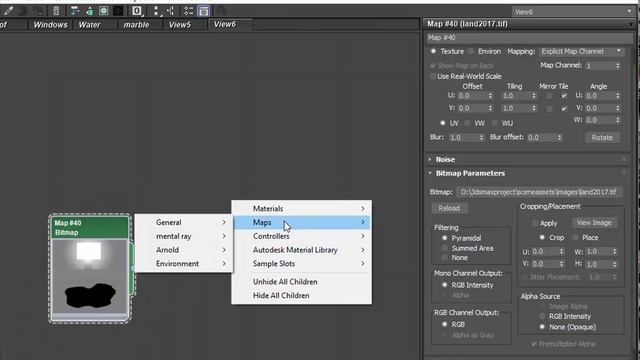Viewport: 640px width, 360px height.
Task: Choose Summed Area filtering option
Action: [x=445, y=248]
